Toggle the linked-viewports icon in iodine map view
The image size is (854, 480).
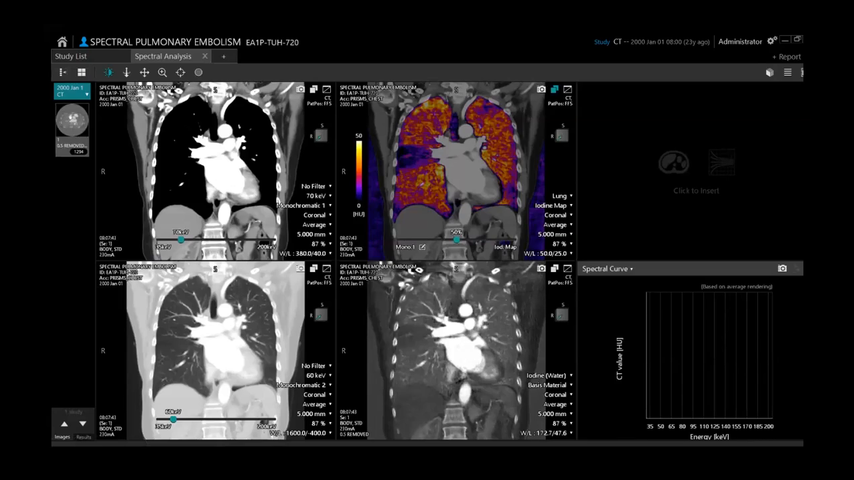[x=554, y=89]
